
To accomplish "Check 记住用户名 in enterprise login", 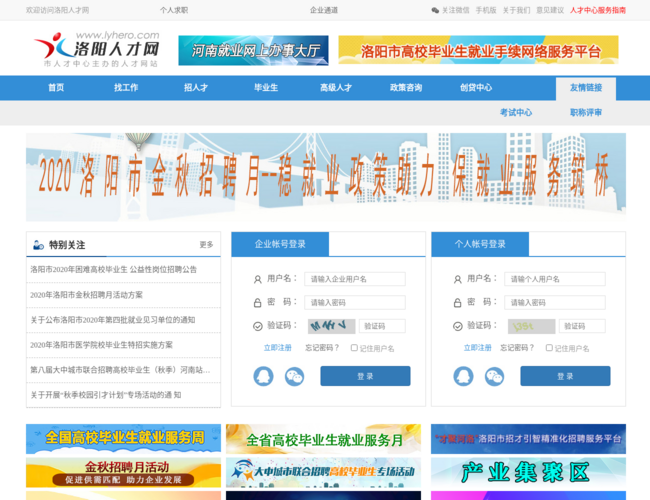I will 354,348.
